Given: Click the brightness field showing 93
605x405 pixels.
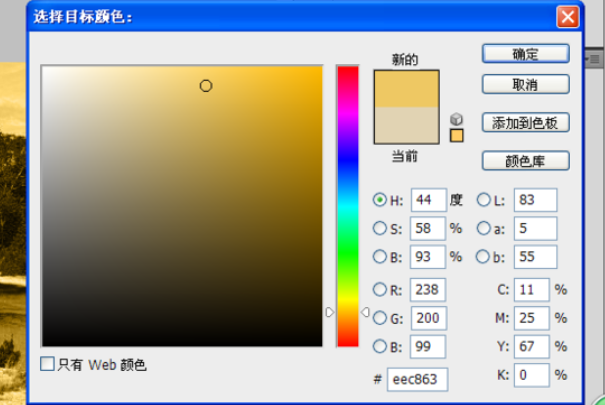Looking at the screenshot, I should click(x=428, y=256).
